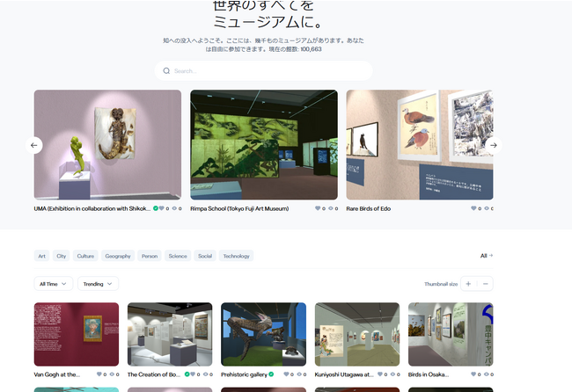
Task: Open the All Time period dropdown
Action: pyautogui.click(x=53, y=283)
